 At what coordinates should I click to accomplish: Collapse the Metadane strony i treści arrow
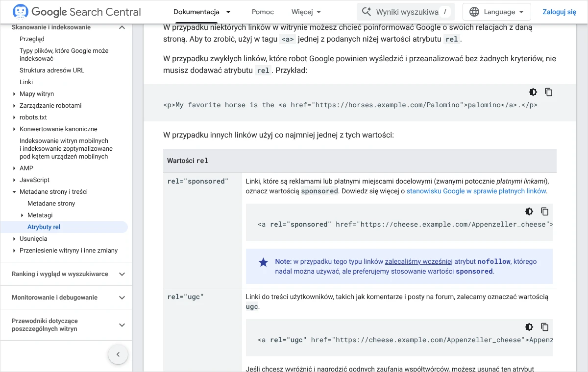click(14, 192)
